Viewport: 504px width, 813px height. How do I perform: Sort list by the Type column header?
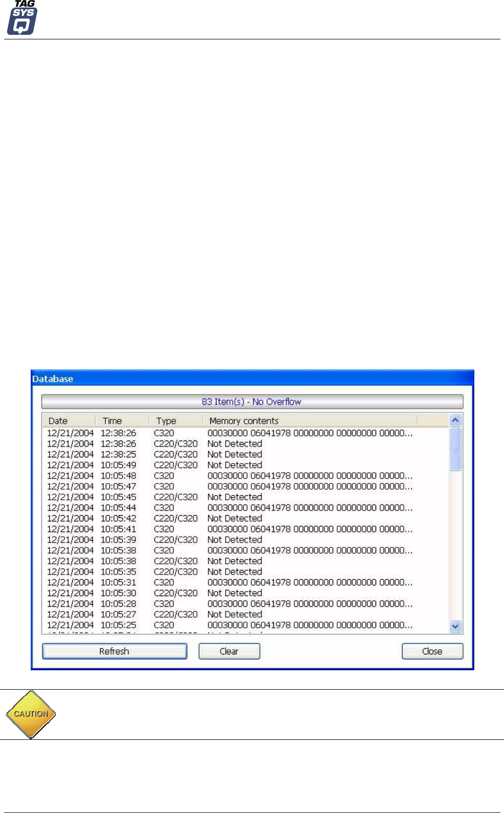(176, 421)
